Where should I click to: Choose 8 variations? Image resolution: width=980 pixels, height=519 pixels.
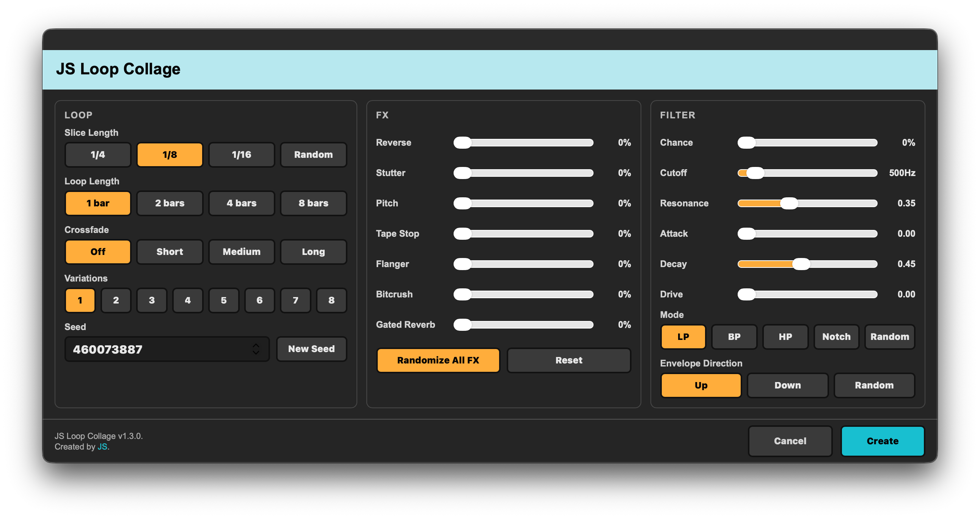coord(331,300)
